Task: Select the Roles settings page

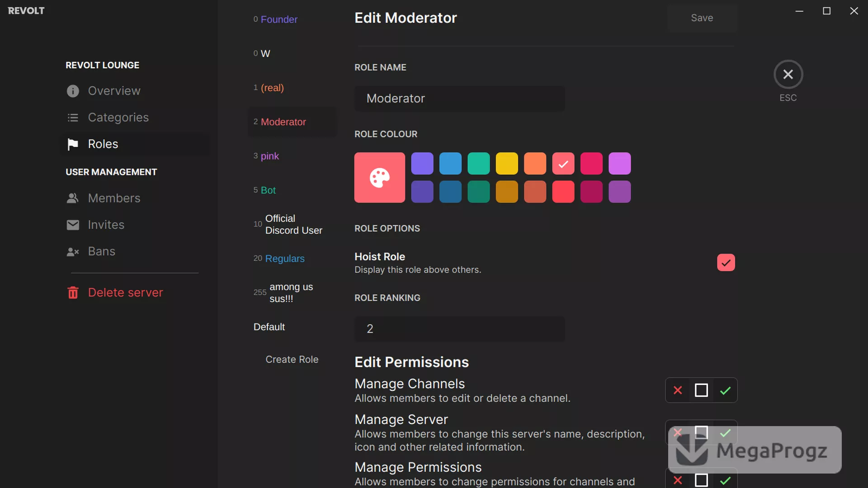Action: 135,144
